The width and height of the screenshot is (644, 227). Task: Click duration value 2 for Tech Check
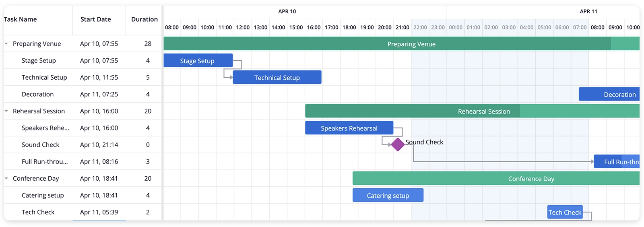click(148, 212)
